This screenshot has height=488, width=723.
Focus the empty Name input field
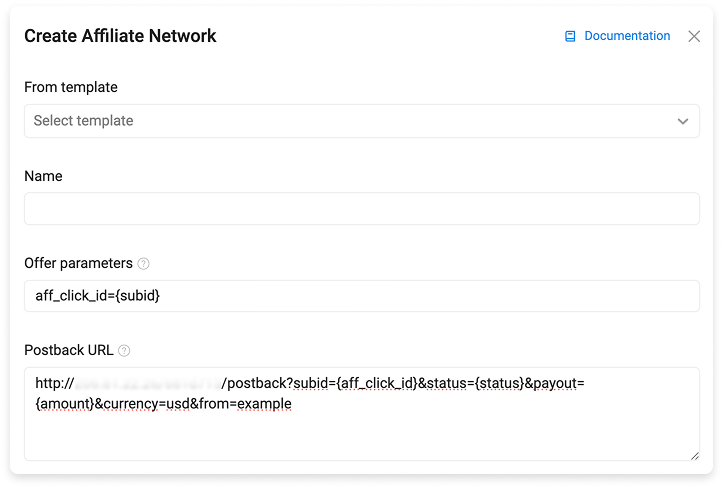point(362,208)
